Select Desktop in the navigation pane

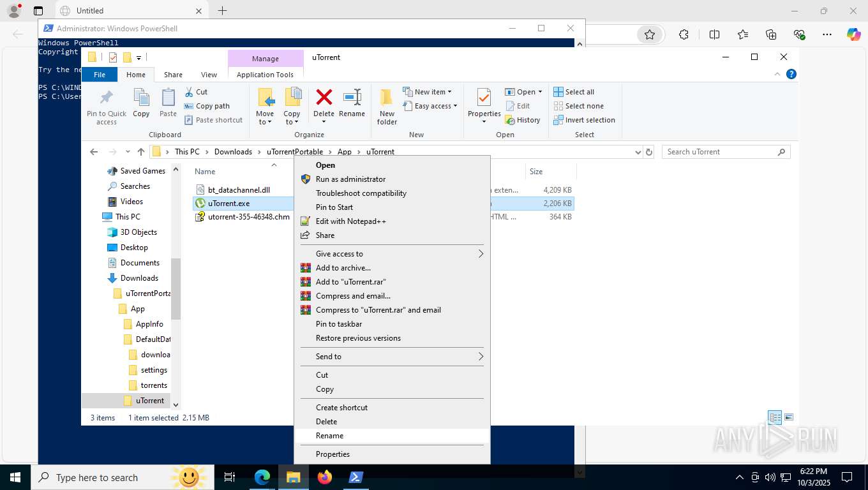tap(128, 248)
